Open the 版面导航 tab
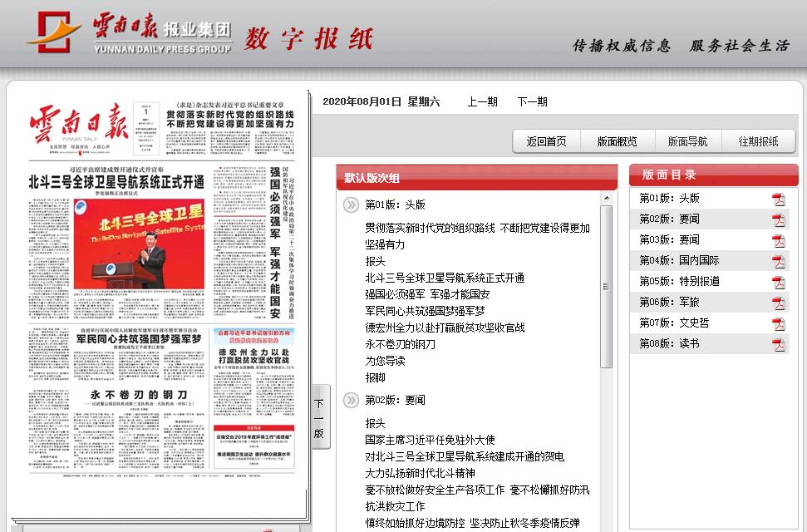Image resolution: width=807 pixels, height=532 pixels. [x=687, y=141]
